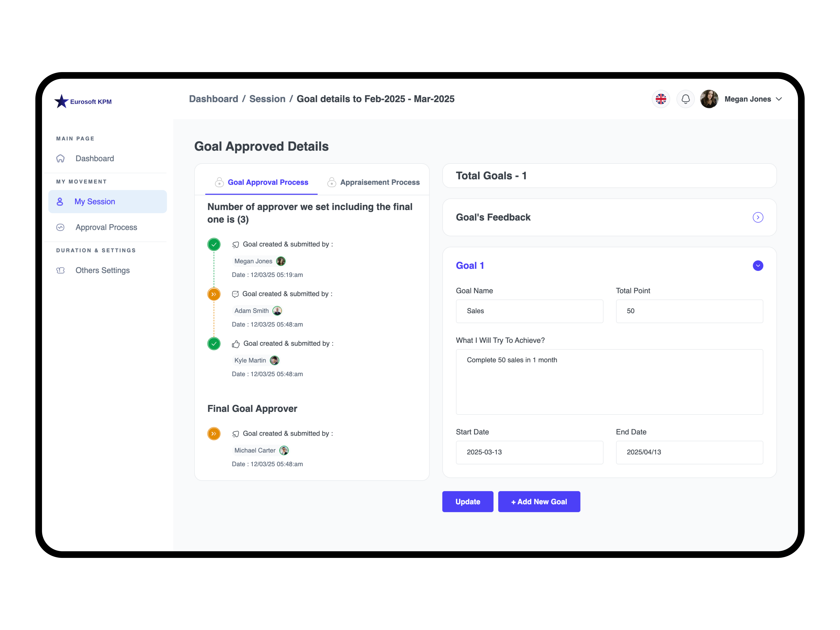Screen dimensions: 840x630
Task: Open Approval Process in the sidebar
Action: [x=106, y=227]
